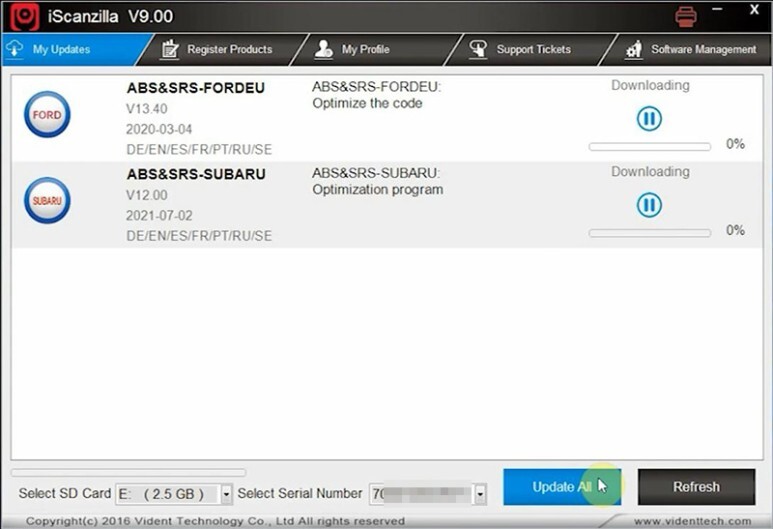Click Downloading status for SUBARU row
This screenshot has height=529, width=773.
coord(650,172)
